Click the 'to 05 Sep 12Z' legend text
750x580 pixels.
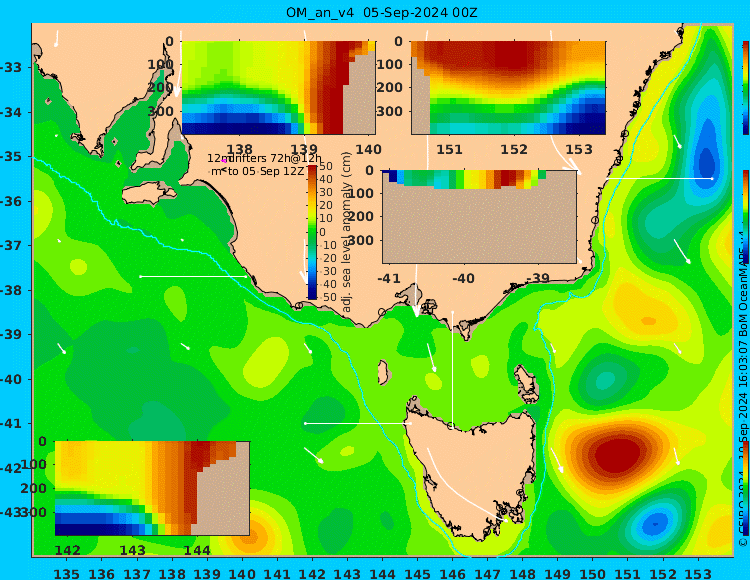(x=265, y=171)
